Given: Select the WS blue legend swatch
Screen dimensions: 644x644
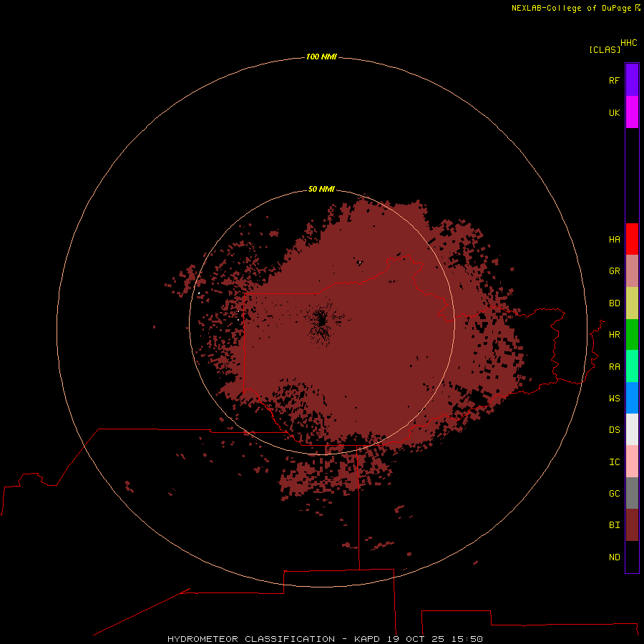Looking at the screenshot, I should (632, 398).
